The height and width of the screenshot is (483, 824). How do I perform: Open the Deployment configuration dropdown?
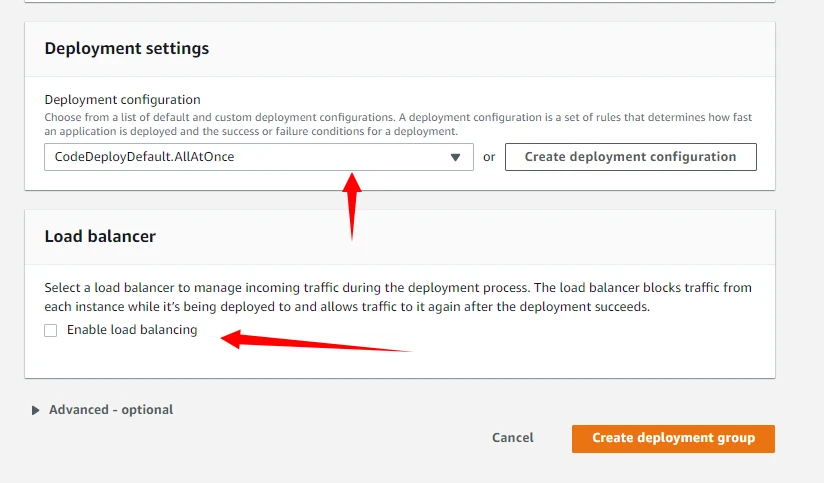[x=258, y=157]
